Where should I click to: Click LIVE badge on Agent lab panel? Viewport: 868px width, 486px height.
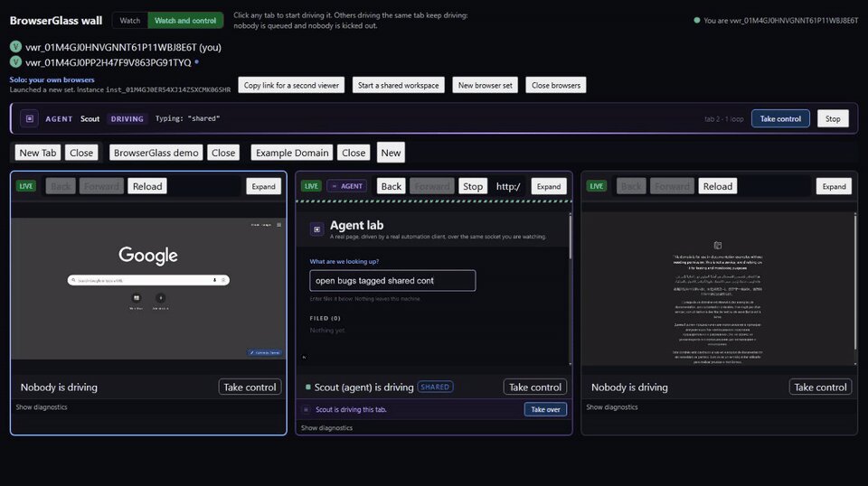pos(311,186)
